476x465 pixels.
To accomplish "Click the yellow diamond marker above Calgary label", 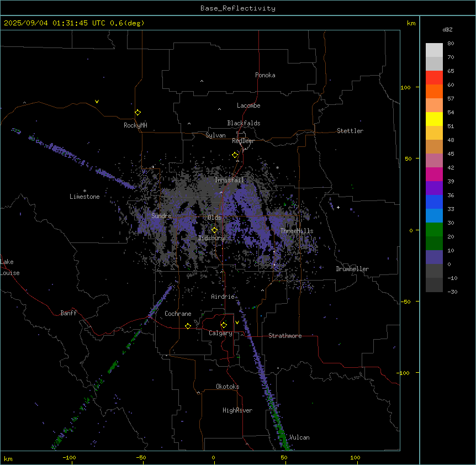I will point(224,325).
